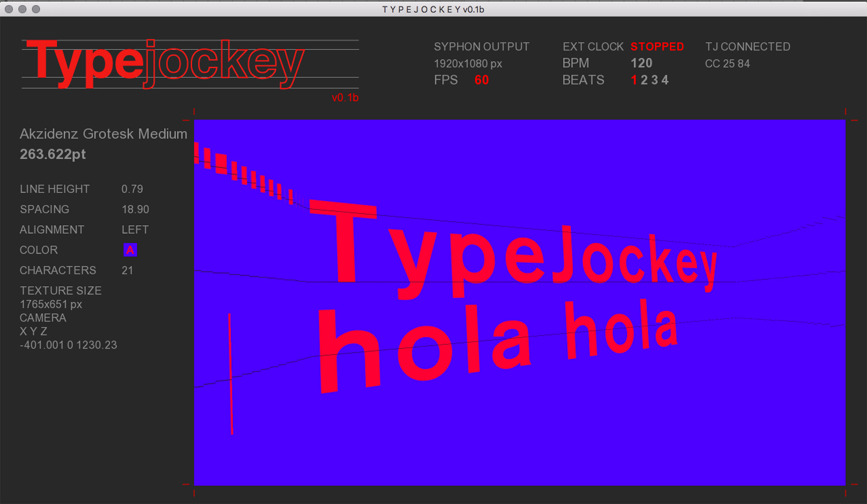Click the yellow minimize window button
The image size is (867, 504).
(x=23, y=9)
